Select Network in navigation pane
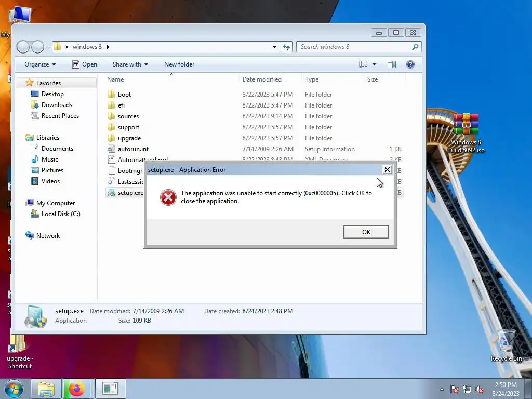Screen dimensions: 532x399 [48, 236]
